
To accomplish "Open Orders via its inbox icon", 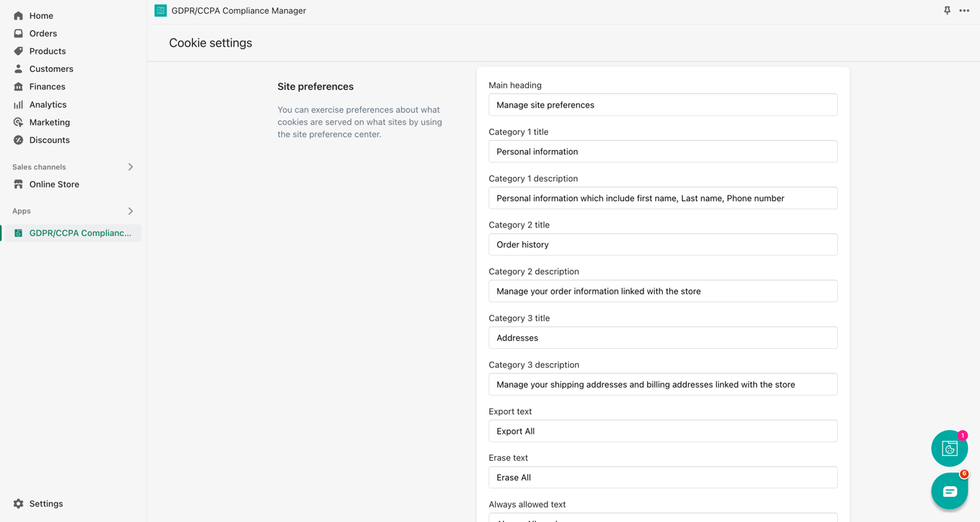I will click(19, 34).
